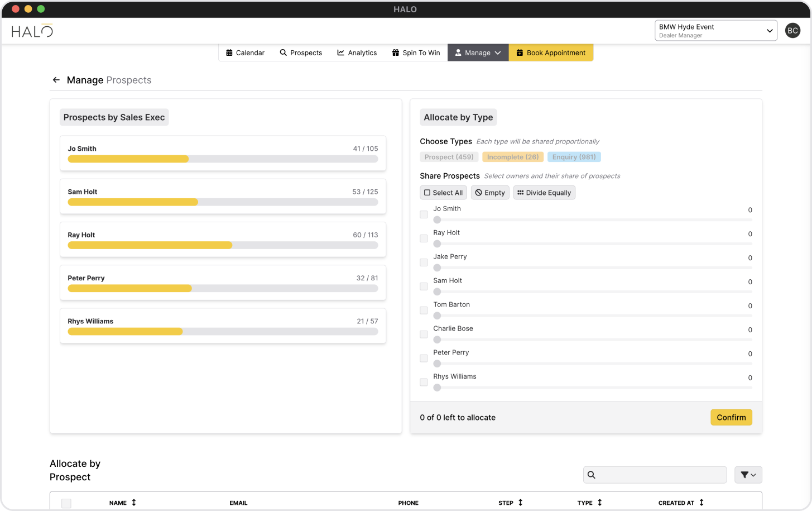
Task: Open the Analytics tab
Action: click(x=357, y=52)
